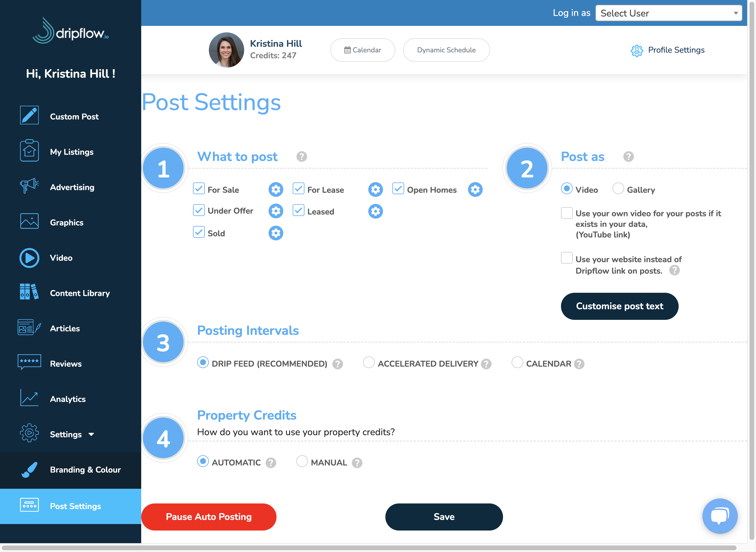Open settings gear next to Sold
Image resolution: width=756 pixels, height=552 pixels.
click(x=276, y=233)
